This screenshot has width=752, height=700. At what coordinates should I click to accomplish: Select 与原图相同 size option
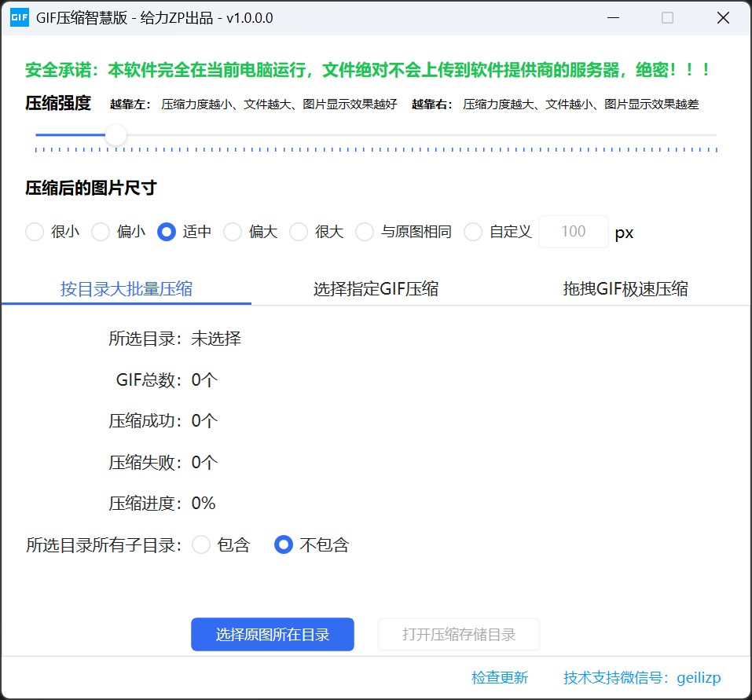(365, 232)
